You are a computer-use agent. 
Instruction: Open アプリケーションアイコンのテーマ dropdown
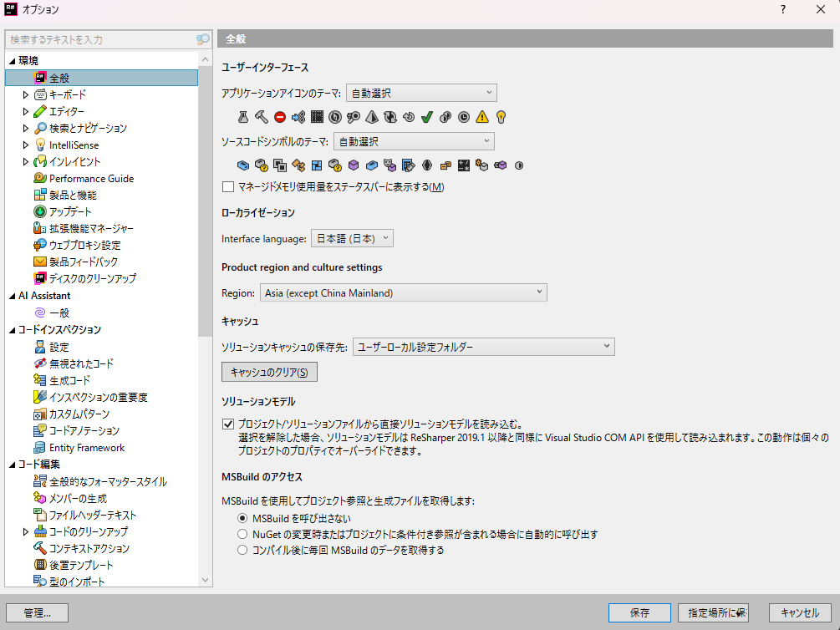point(421,93)
